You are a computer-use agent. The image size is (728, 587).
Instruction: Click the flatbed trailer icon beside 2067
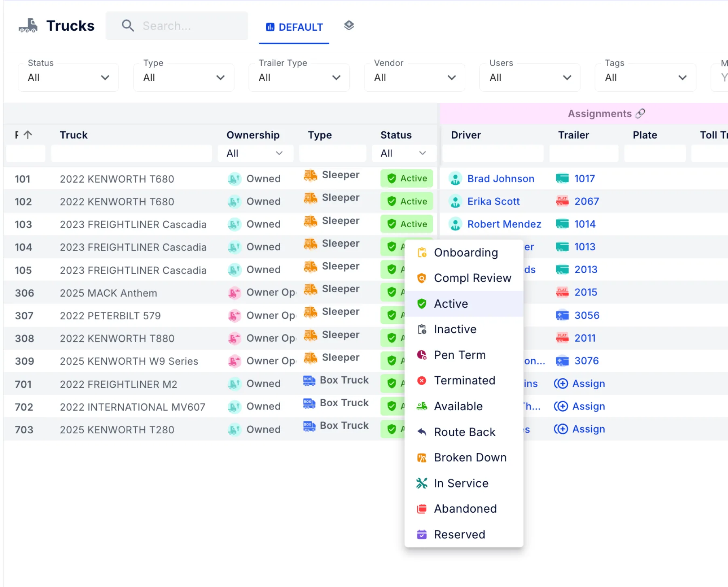pos(562,201)
